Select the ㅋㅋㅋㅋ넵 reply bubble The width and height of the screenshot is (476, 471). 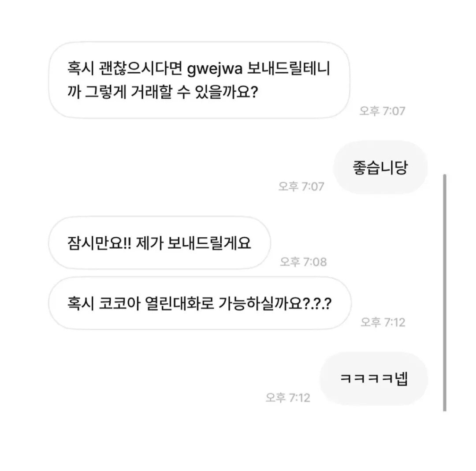pos(374,379)
